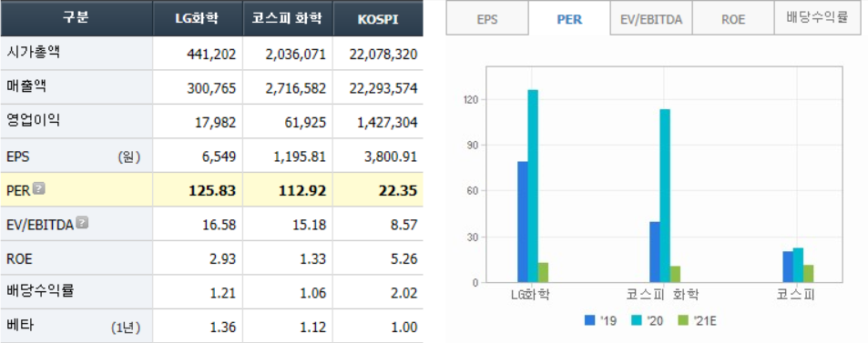Click KOSPI market cap value 22,078,320
The image size is (868, 343).
383,55
